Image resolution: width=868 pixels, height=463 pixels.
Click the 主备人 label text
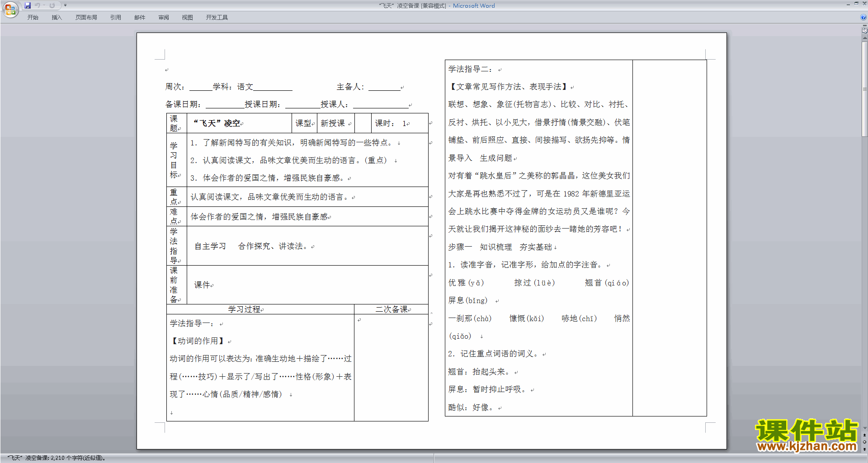tap(350, 87)
